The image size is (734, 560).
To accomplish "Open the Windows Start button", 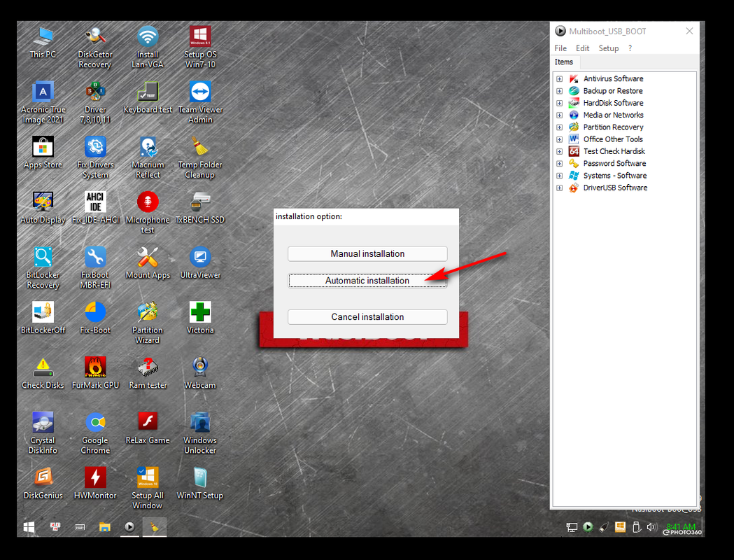I will 29,527.
